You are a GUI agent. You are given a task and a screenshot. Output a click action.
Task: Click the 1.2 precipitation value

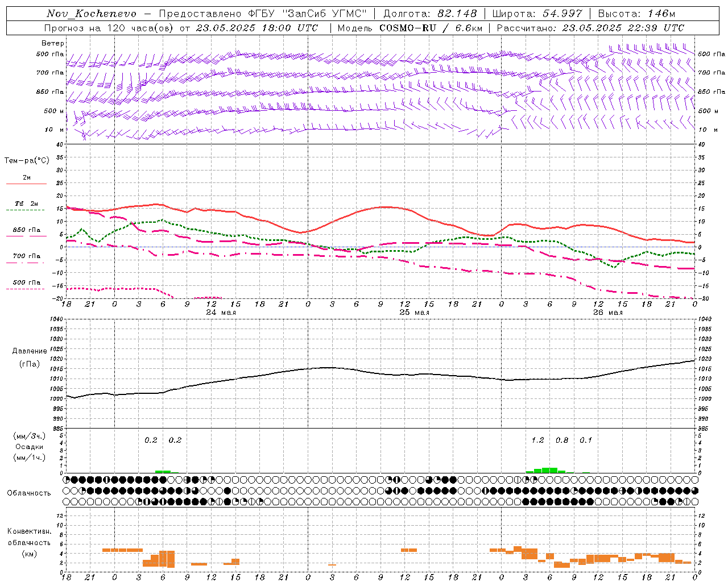coord(537,440)
